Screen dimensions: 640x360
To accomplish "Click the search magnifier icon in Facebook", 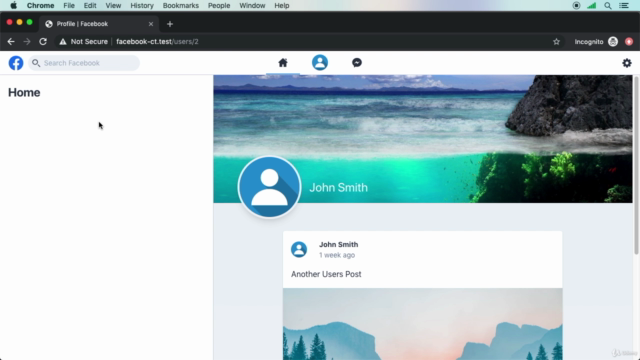I will point(36,63).
